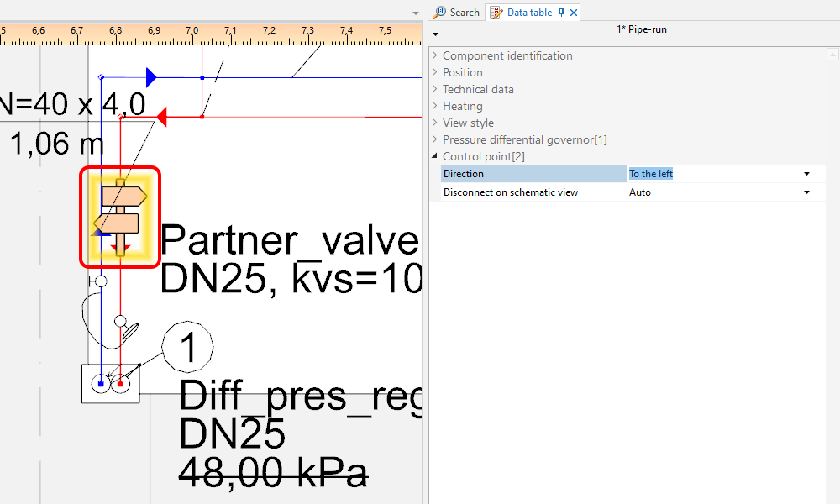
Task: Collapse the Control point[2] section
Action: [x=435, y=156]
